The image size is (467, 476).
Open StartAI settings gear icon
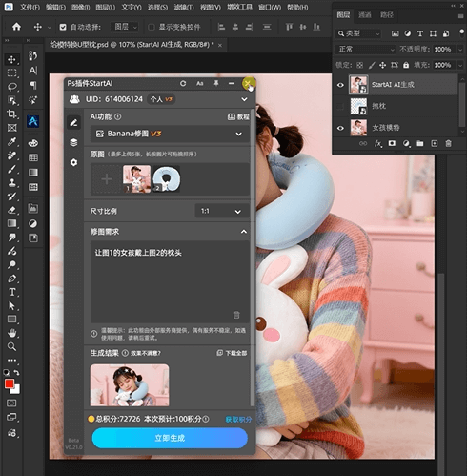tap(73, 162)
